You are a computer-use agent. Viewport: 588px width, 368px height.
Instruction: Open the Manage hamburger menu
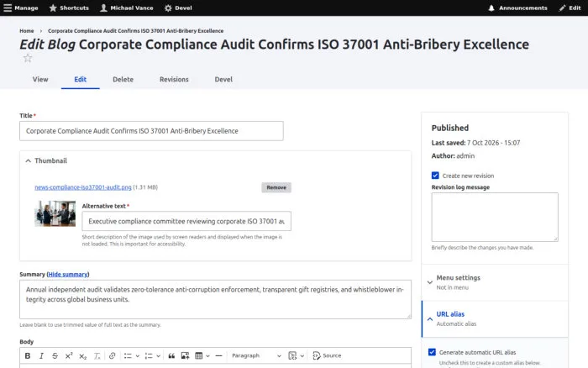click(21, 8)
